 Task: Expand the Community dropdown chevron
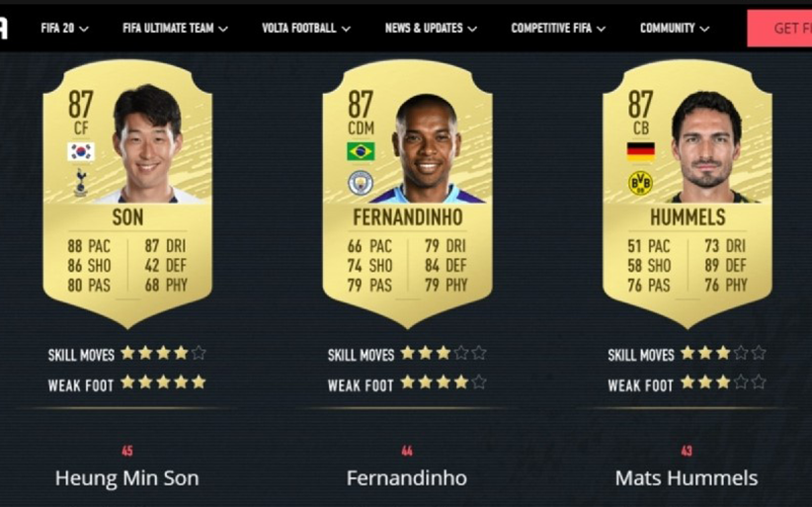pos(703,29)
